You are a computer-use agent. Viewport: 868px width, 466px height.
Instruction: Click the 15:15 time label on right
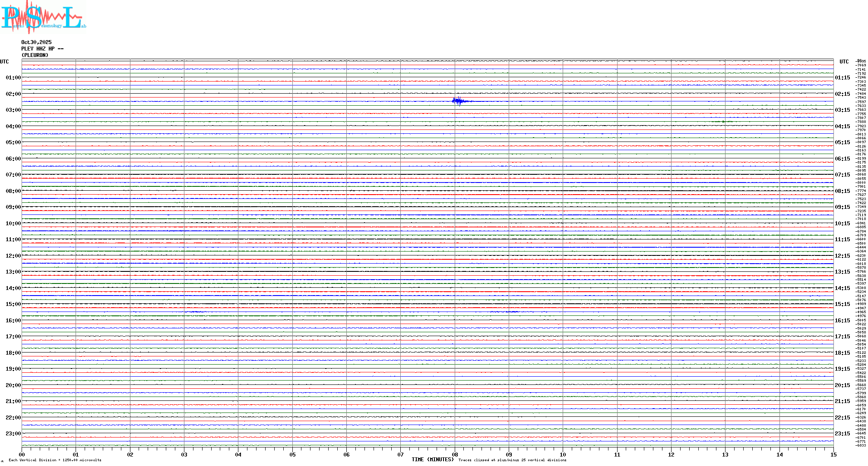[x=842, y=304]
